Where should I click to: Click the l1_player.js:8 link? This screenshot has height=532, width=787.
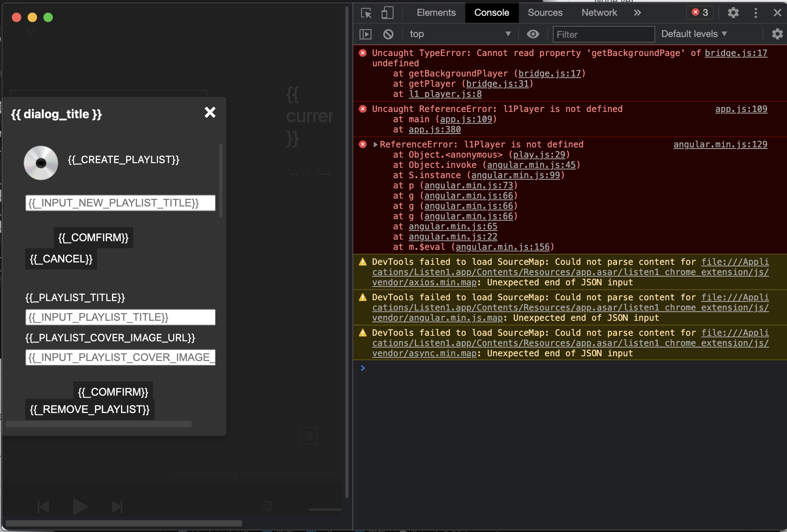tap(445, 94)
